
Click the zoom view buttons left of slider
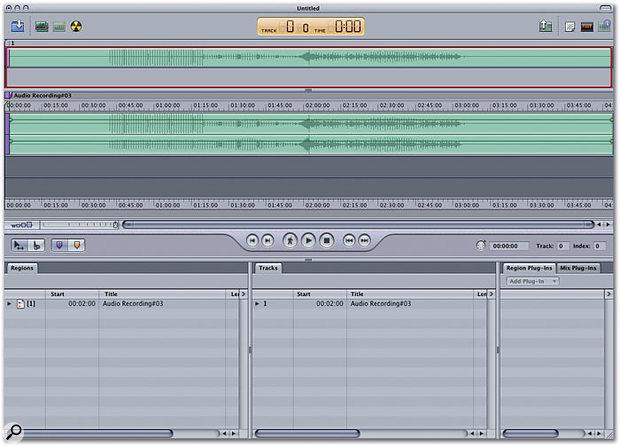[x=21, y=225]
